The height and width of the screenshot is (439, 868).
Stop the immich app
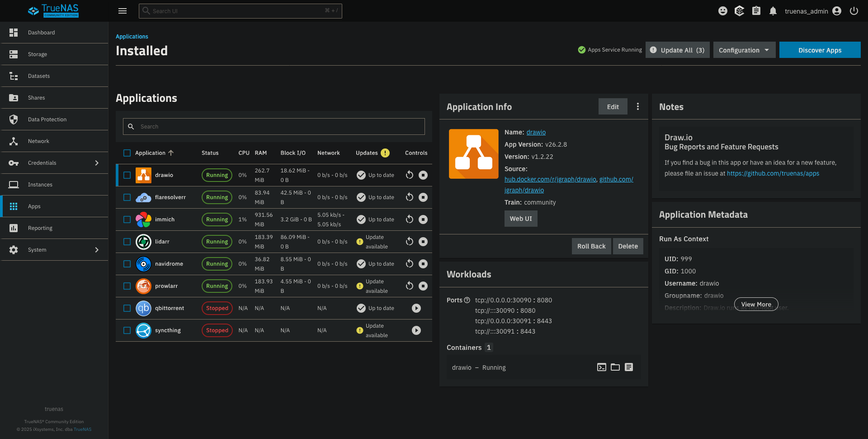point(423,219)
